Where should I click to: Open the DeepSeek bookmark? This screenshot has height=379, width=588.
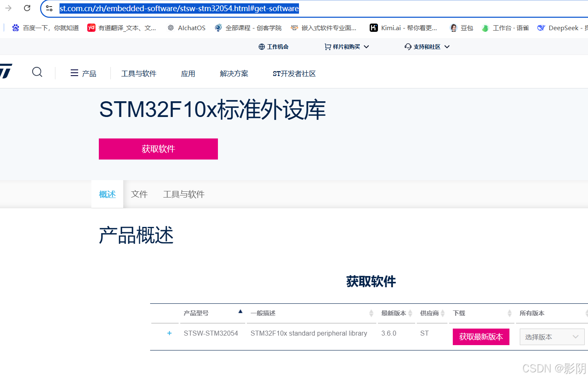[x=562, y=28]
